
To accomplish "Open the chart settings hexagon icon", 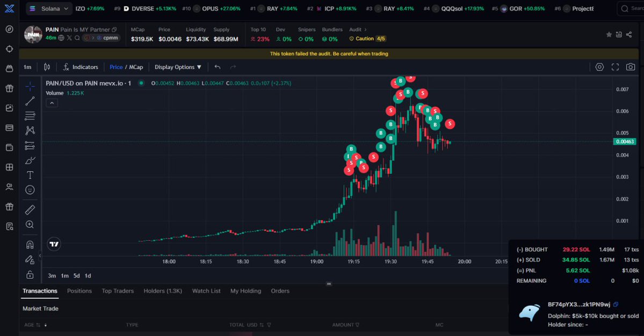I will pyautogui.click(x=599, y=67).
